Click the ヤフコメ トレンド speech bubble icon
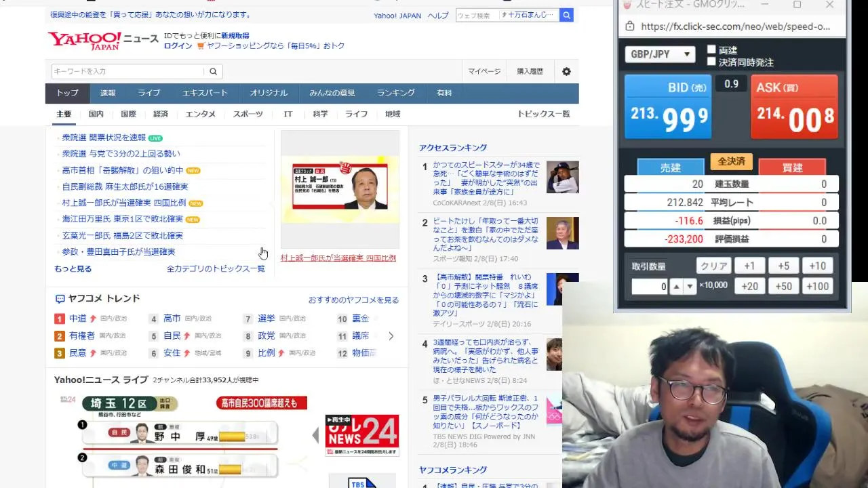 point(60,299)
